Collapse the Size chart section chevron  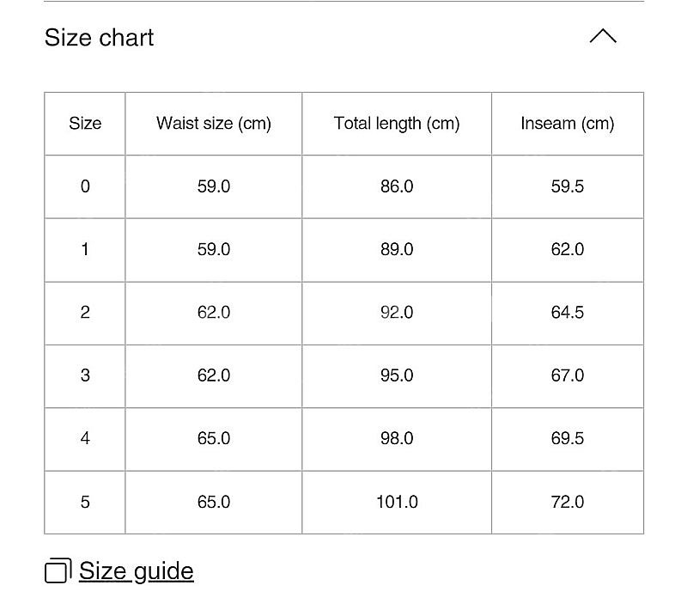coord(603,36)
